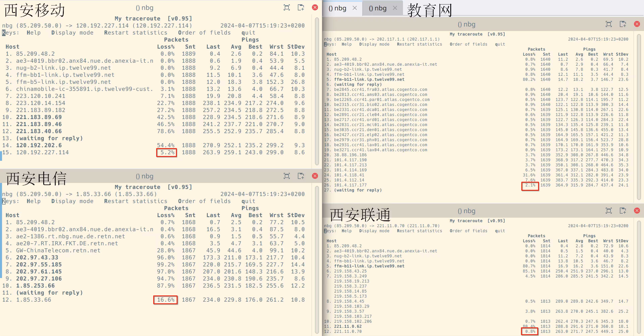Click fullscreen icon in 教育网 pane header

[608, 24]
